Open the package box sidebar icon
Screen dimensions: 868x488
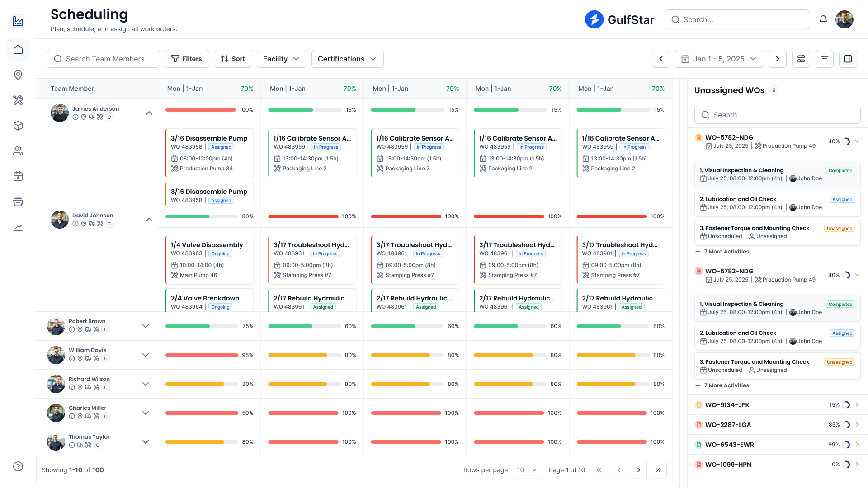click(18, 126)
